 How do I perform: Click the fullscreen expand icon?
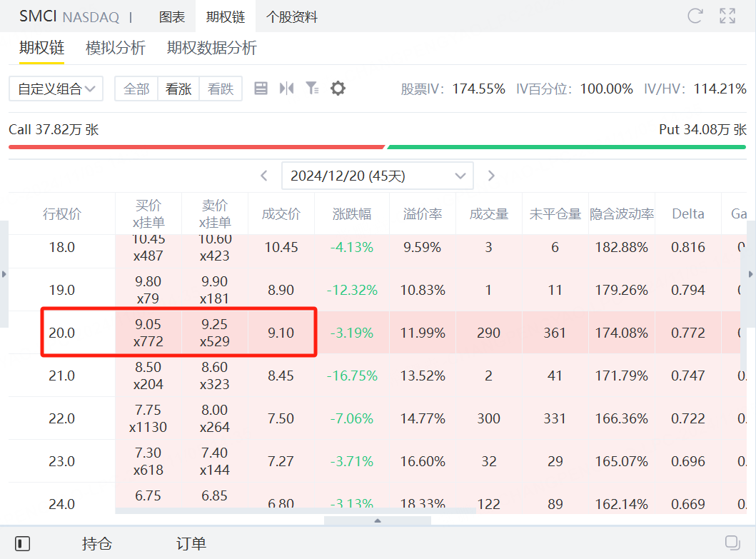point(727,16)
